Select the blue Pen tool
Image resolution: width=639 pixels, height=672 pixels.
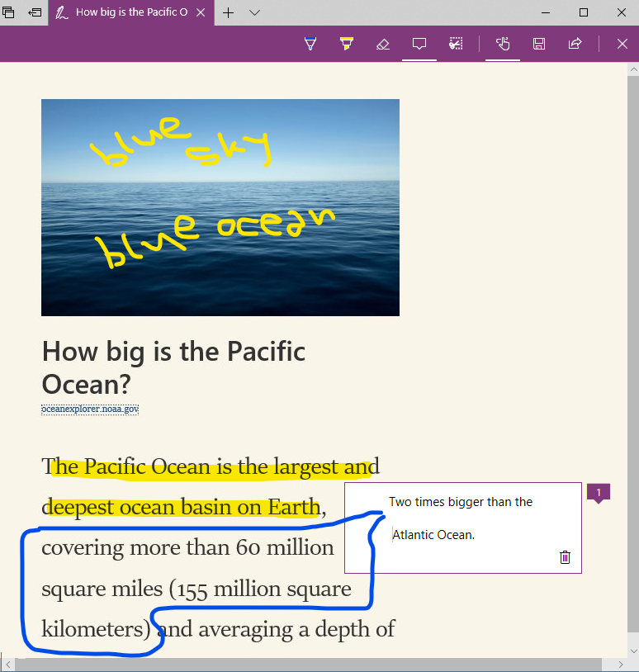click(310, 44)
